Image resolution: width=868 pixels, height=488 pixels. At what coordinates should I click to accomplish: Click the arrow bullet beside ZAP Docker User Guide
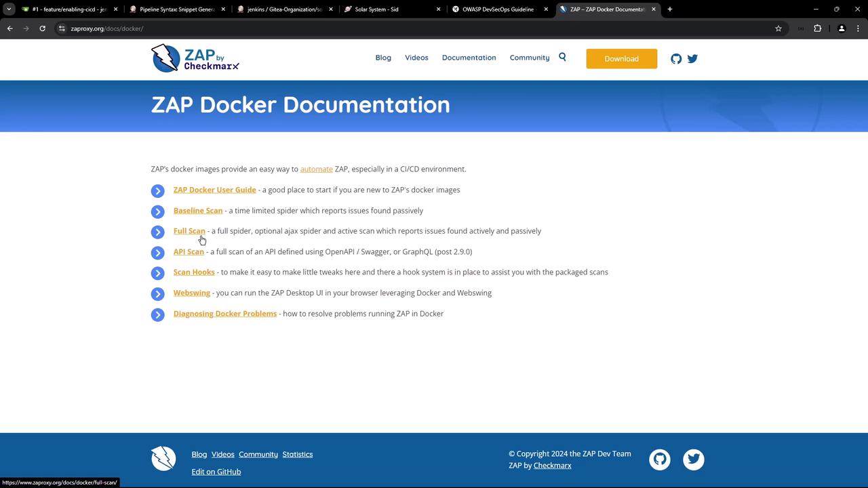(158, 191)
